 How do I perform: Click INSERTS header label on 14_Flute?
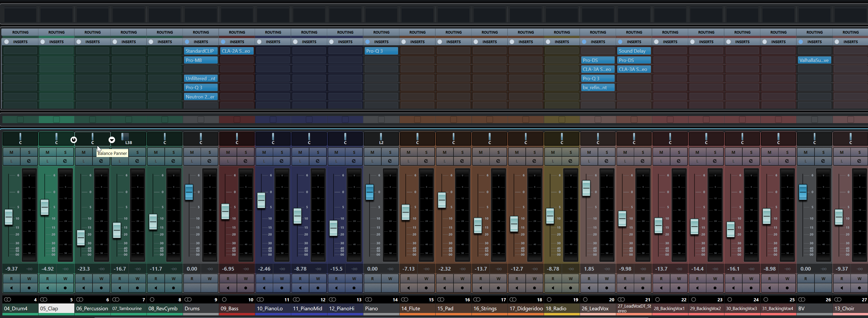(x=418, y=42)
